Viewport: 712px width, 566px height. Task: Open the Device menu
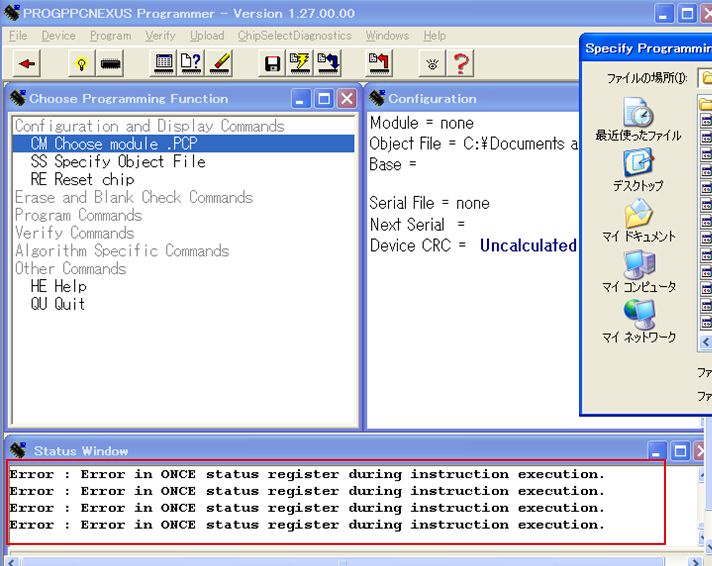coord(59,35)
